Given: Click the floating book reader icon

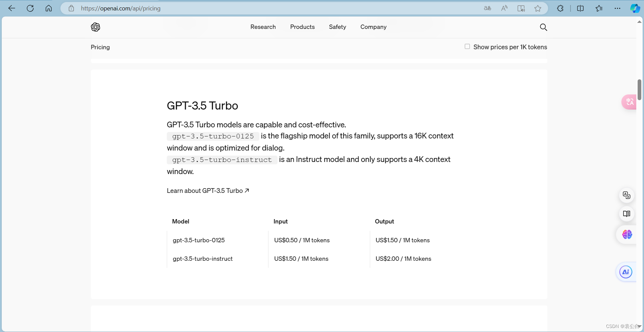Looking at the screenshot, I should [627, 214].
